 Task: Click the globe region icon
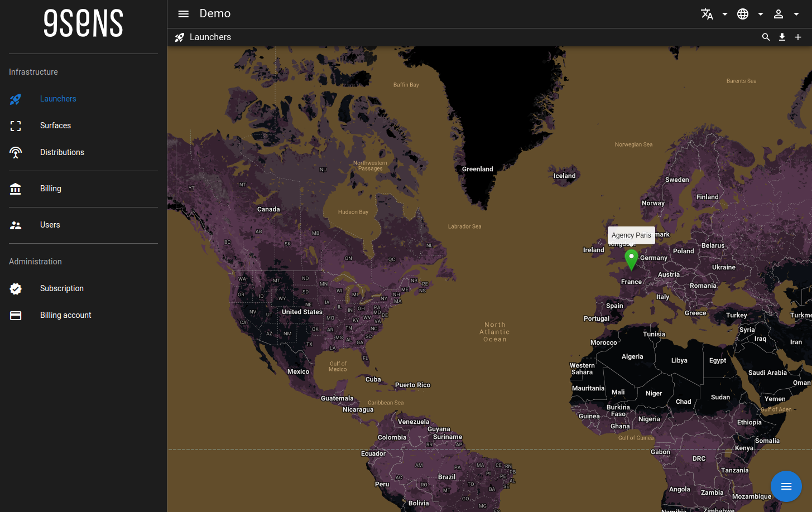coord(743,14)
